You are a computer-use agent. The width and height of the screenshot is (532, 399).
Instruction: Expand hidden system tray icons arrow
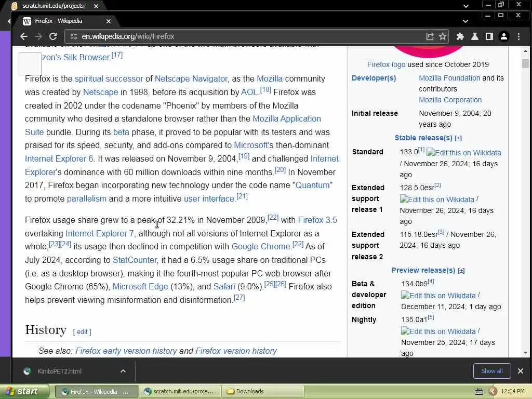pos(493,392)
